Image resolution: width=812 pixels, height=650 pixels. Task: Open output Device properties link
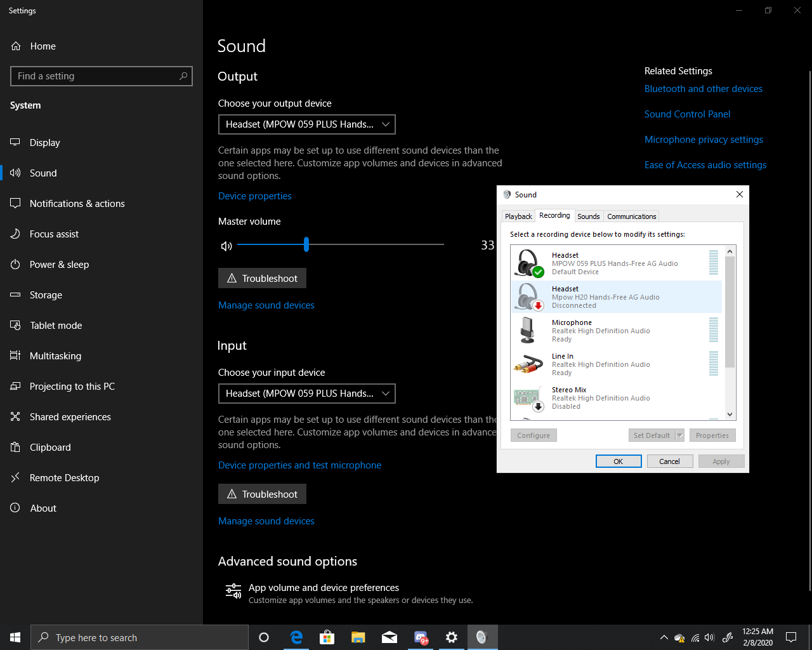(255, 196)
